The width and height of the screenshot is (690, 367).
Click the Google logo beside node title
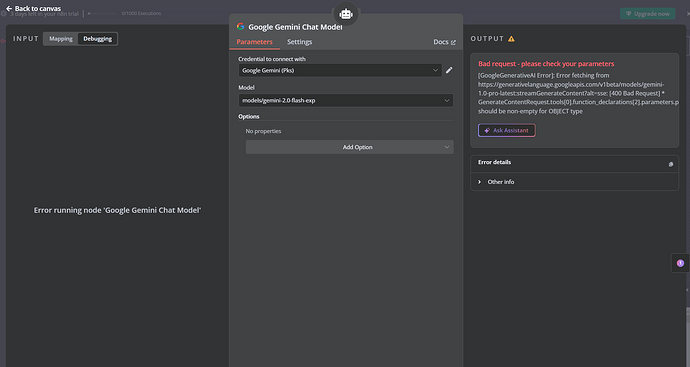click(241, 26)
